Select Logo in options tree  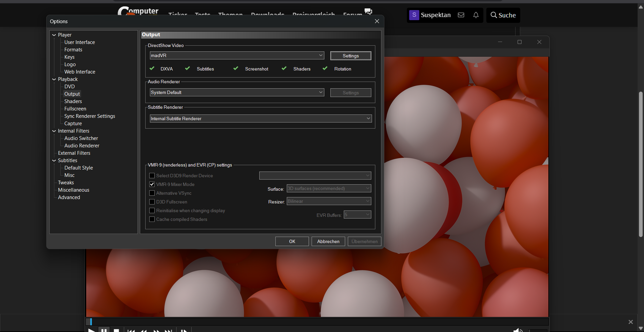[70, 64]
